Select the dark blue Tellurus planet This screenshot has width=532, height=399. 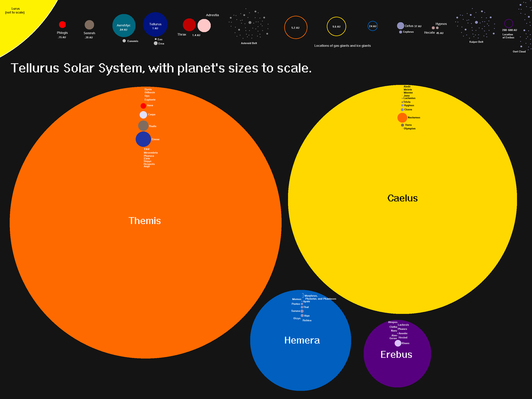click(155, 24)
